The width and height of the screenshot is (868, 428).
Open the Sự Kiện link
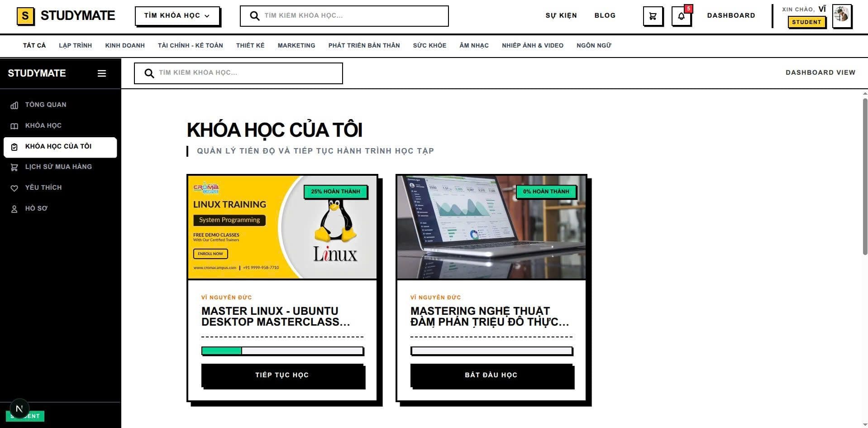tap(561, 15)
